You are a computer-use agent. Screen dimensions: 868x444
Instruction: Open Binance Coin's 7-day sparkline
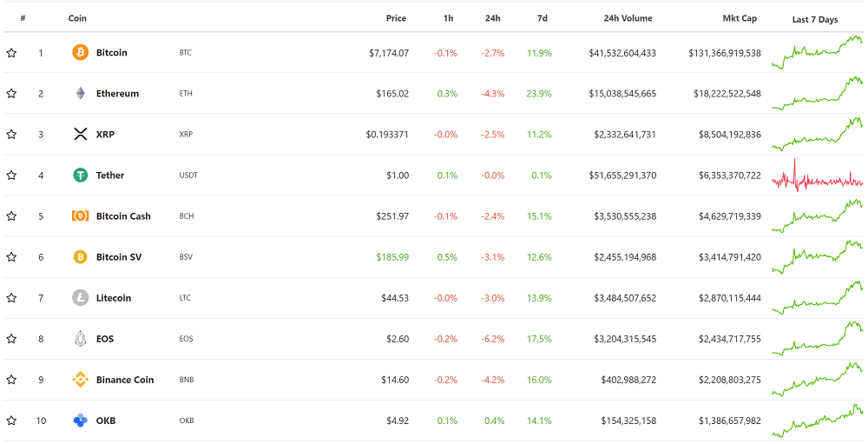818,380
